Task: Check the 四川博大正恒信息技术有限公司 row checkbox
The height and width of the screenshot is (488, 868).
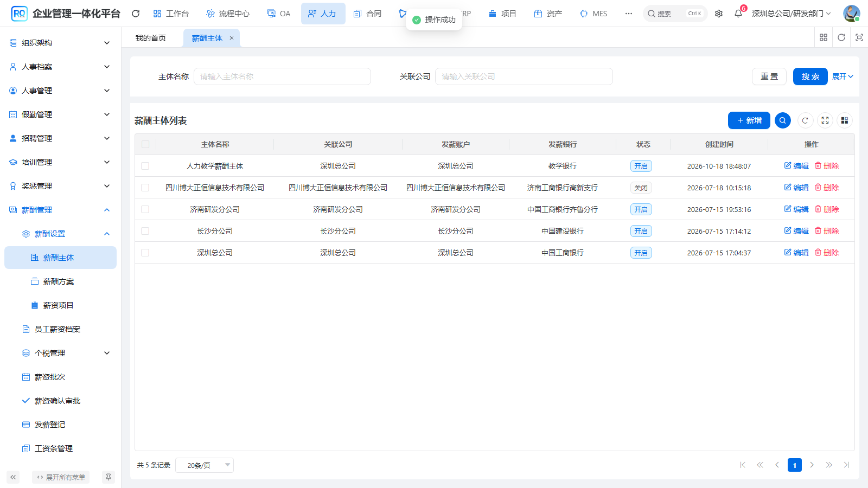Action: coord(145,188)
